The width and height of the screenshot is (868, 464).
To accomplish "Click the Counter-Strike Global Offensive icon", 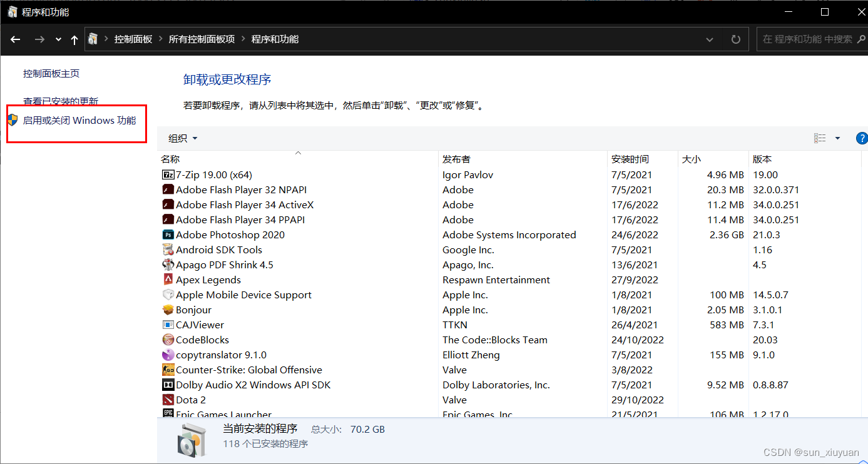I will coord(168,370).
